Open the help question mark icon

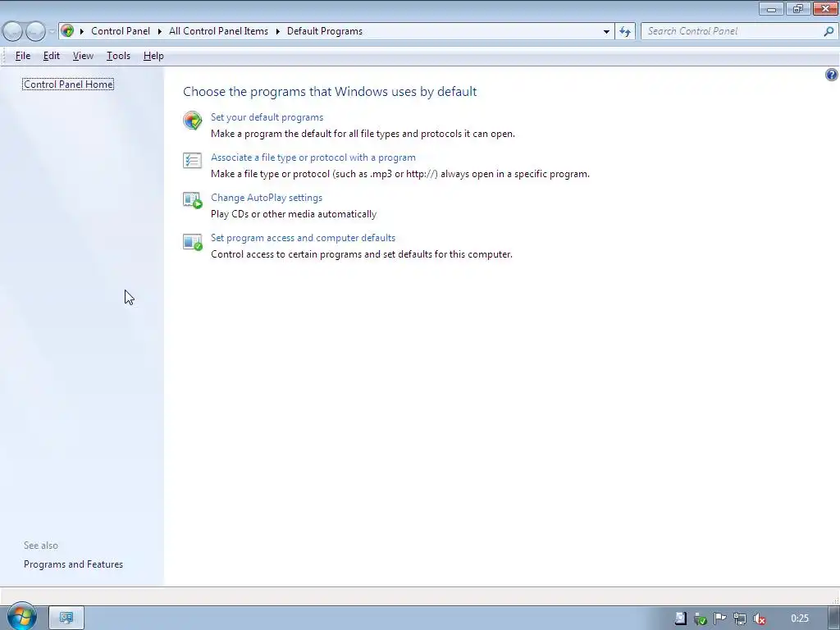coord(831,75)
